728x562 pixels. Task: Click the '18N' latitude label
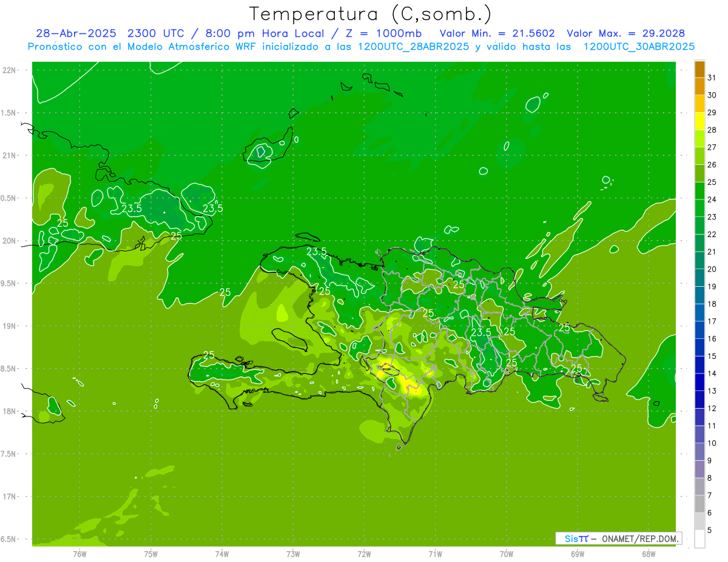[8, 411]
